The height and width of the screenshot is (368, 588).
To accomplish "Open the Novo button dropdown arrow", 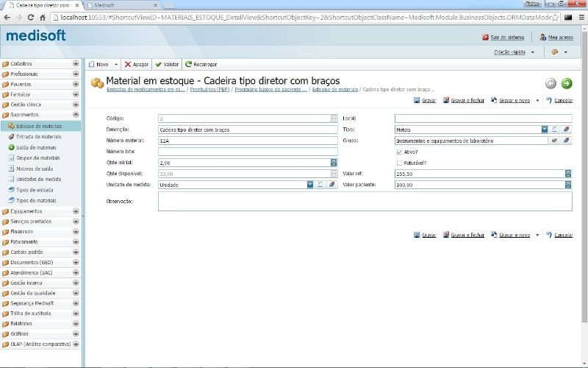I will (116, 65).
